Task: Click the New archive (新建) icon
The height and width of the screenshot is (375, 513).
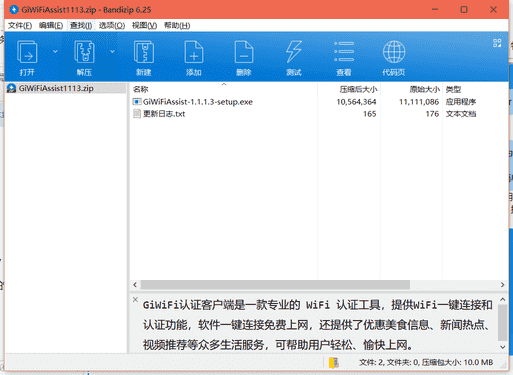Action: [144, 52]
